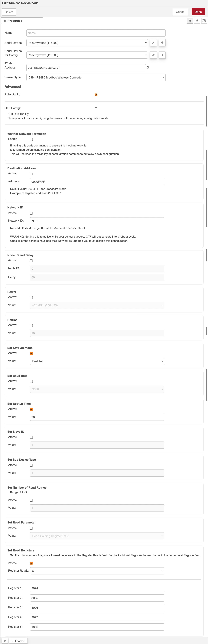Edit Serial Device with pencil icon
Viewport: 208px width, 644px height.
153,43
